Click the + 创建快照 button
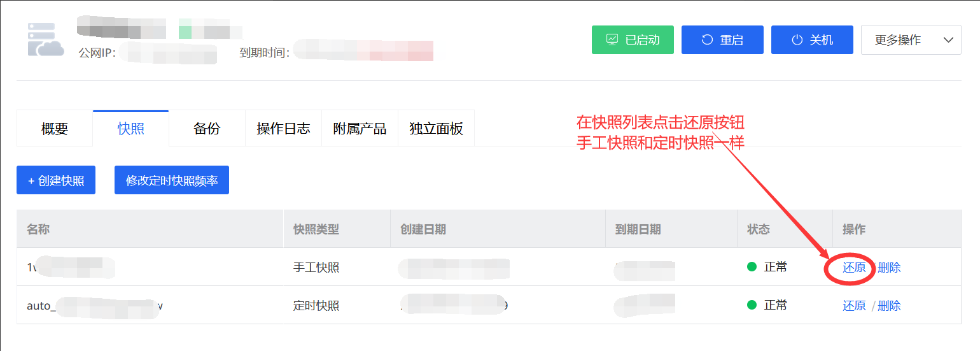The width and height of the screenshot is (980, 351). pyautogui.click(x=56, y=180)
